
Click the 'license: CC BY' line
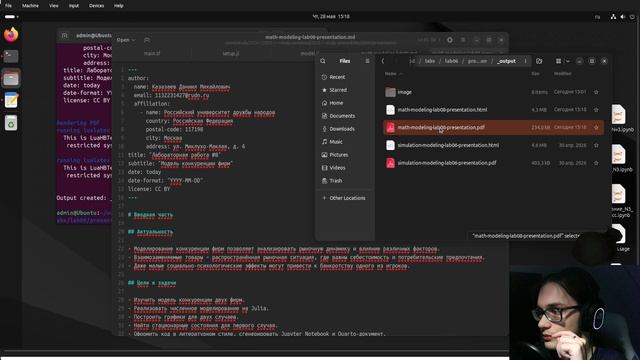pos(149,189)
